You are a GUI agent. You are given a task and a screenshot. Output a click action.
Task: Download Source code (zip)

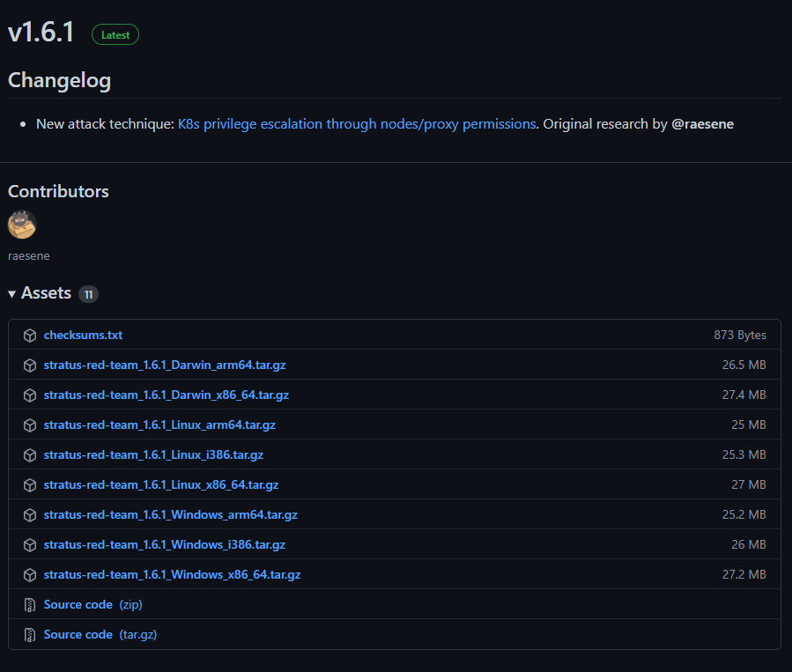(x=93, y=604)
